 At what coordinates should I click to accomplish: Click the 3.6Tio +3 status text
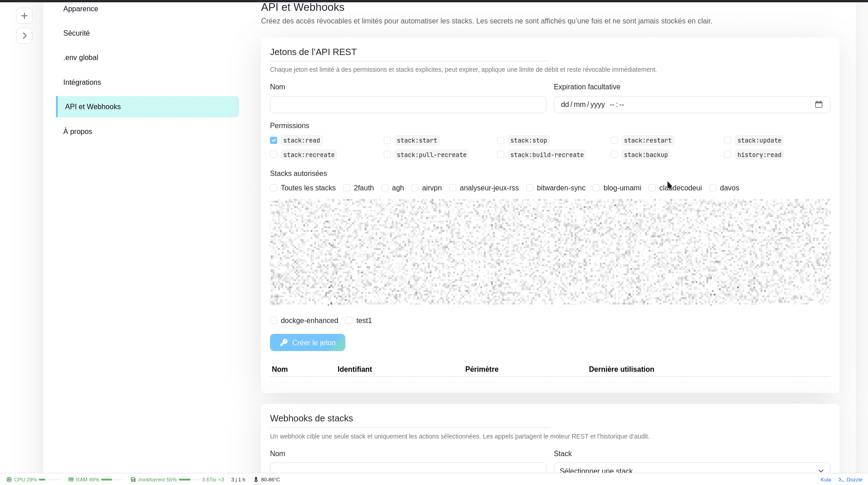pyautogui.click(x=213, y=480)
